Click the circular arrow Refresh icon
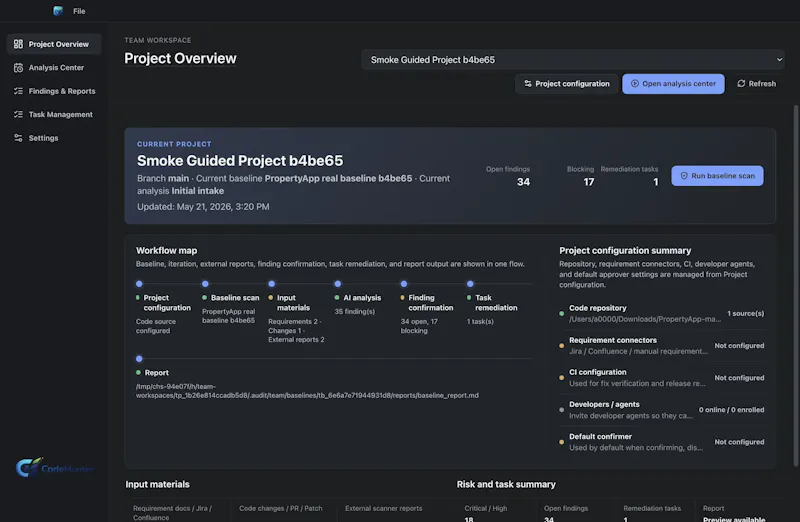This screenshot has height=522, width=800. (741, 84)
